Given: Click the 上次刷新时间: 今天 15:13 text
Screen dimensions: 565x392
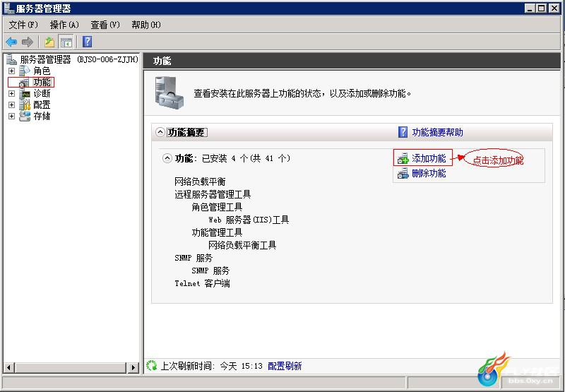Looking at the screenshot, I should [211, 366].
